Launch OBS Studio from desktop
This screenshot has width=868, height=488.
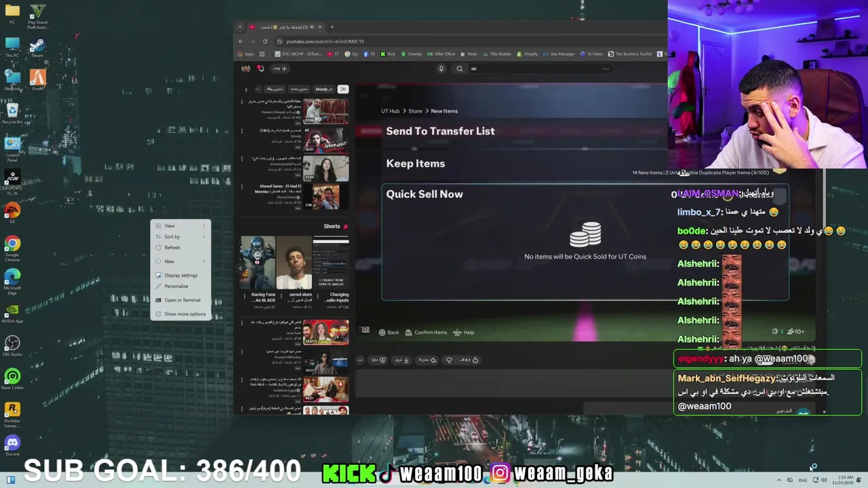(x=12, y=346)
